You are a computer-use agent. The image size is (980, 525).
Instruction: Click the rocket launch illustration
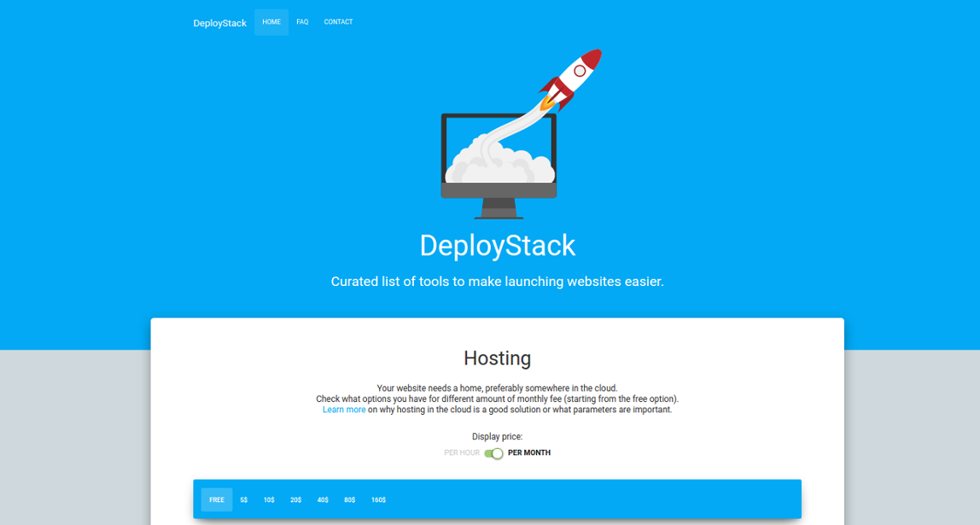click(570, 77)
